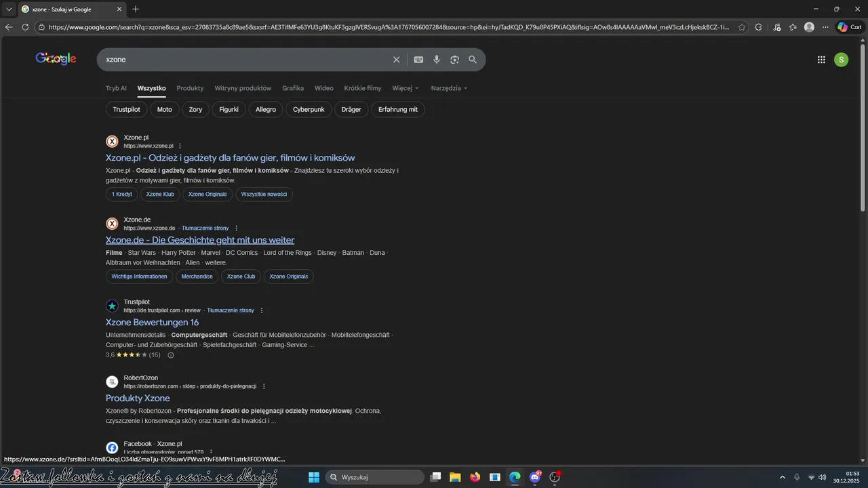Select the Erfahrung mit filter chip
Viewport: 868px width, 488px height.
point(398,109)
